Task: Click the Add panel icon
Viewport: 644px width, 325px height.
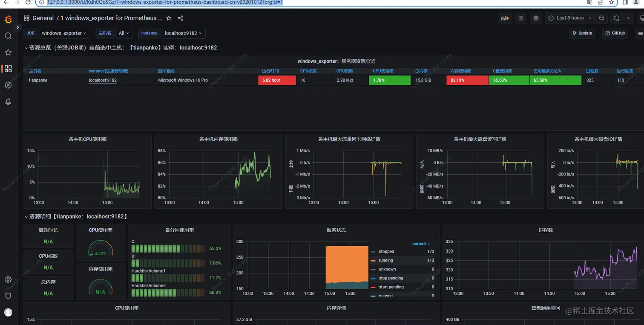Action: 505,18
